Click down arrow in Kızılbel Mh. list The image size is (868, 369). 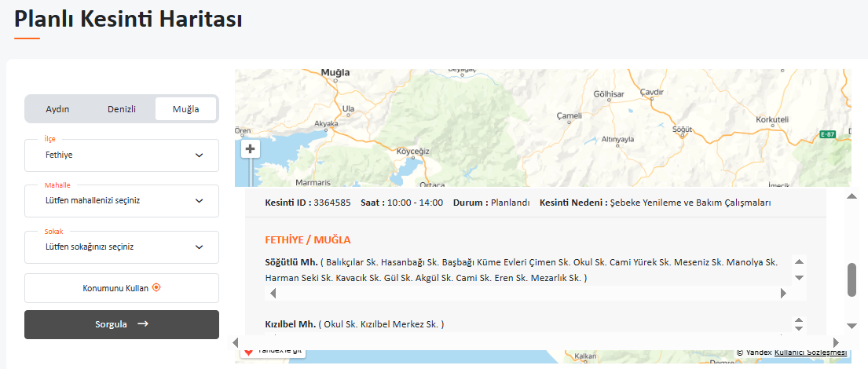pos(799,328)
